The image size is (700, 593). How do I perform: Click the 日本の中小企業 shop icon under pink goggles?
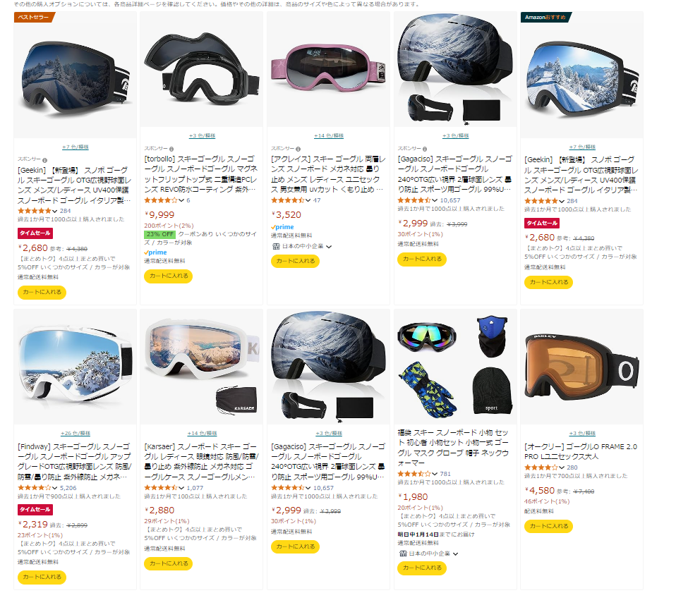click(x=276, y=246)
